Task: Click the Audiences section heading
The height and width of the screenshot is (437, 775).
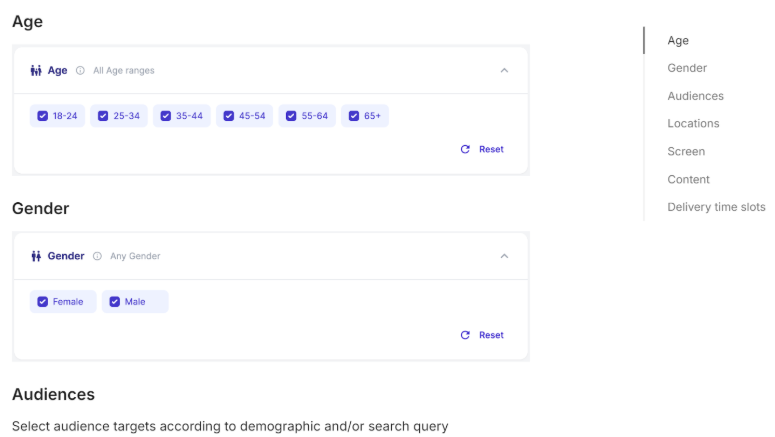Action: [53, 394]
